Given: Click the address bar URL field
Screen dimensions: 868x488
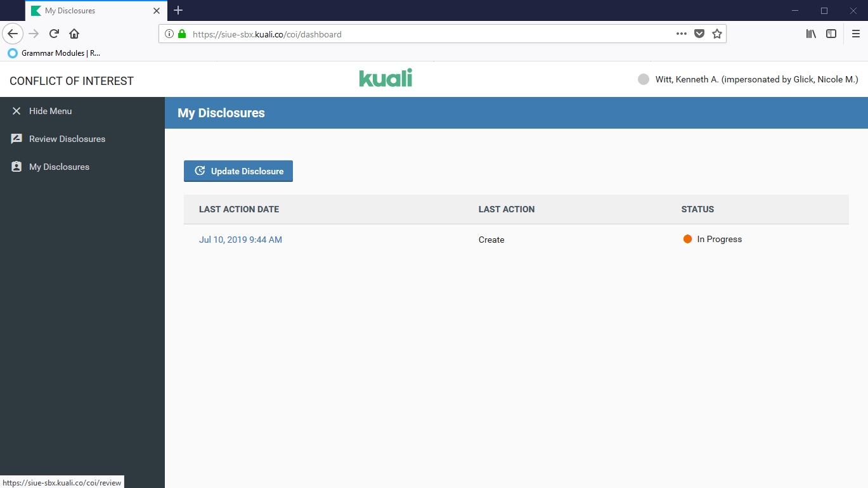Looking at the screenshot, I should pyautogui.click(x=418, y=34).
